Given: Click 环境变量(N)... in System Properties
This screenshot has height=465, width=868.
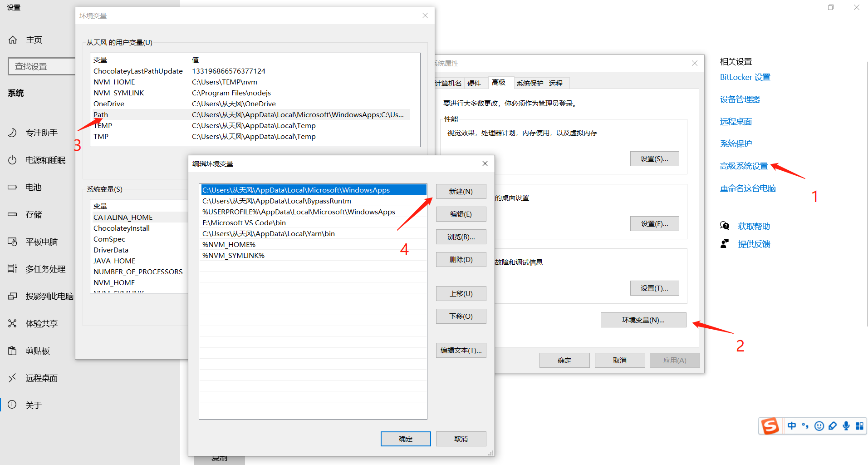Looking at the screenshot, I should 643,320.
